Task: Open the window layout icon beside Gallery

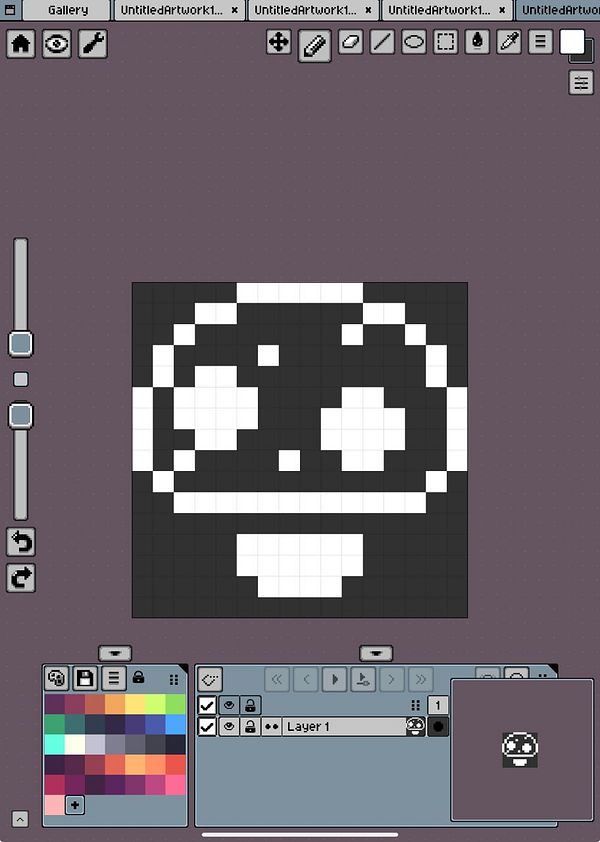Action: click(x=10, y=10)
